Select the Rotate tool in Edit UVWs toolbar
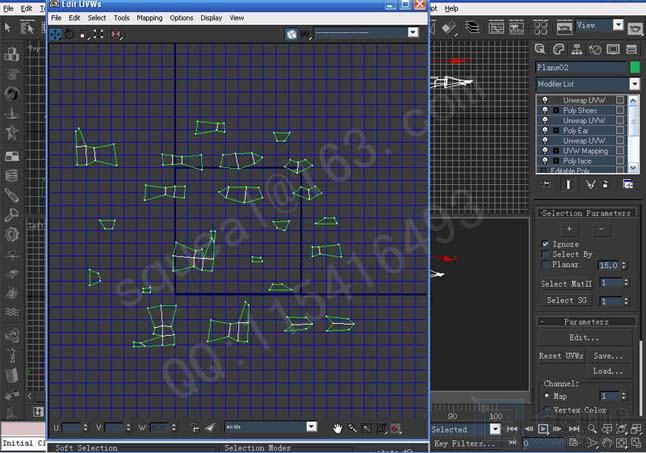This screenshot has width=646, height=453. 69,33
